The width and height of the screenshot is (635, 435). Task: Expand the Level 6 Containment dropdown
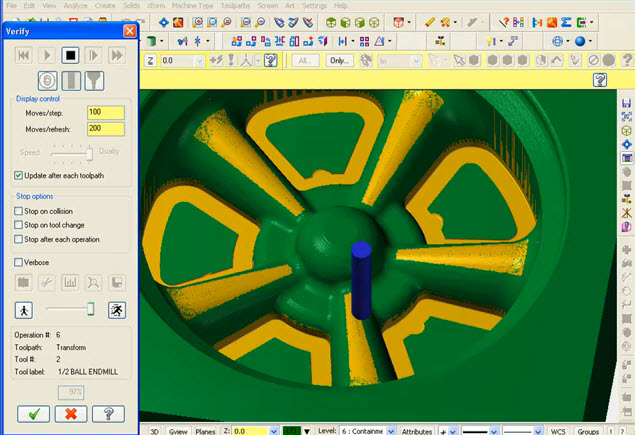(x=391, y=431)
